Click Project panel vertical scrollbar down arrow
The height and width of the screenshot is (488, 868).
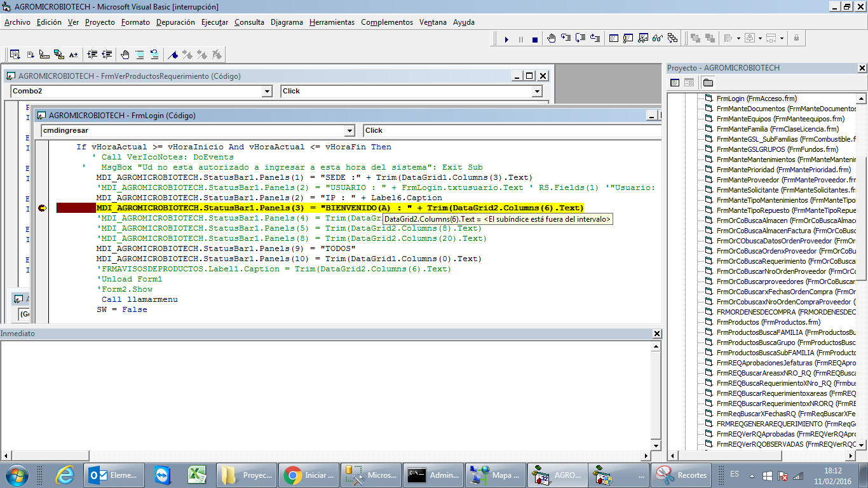[x=862, y=444]
